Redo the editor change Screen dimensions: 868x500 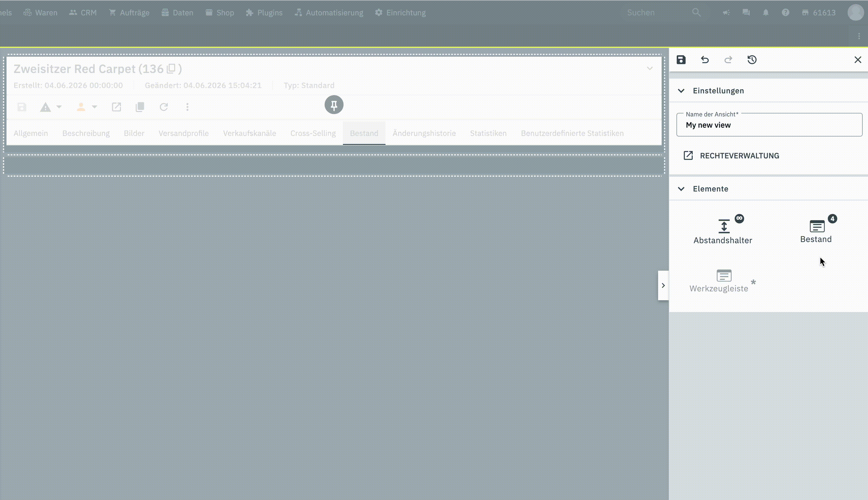pos(728,60)
